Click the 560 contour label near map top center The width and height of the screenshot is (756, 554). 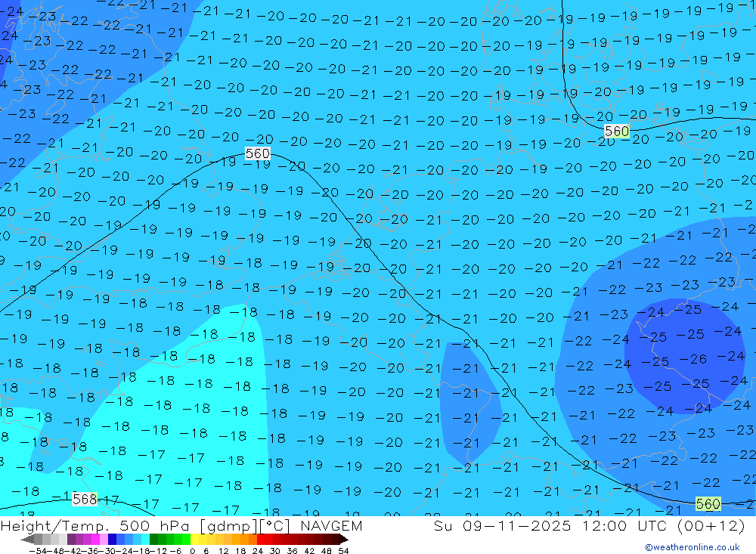point(257,154)
